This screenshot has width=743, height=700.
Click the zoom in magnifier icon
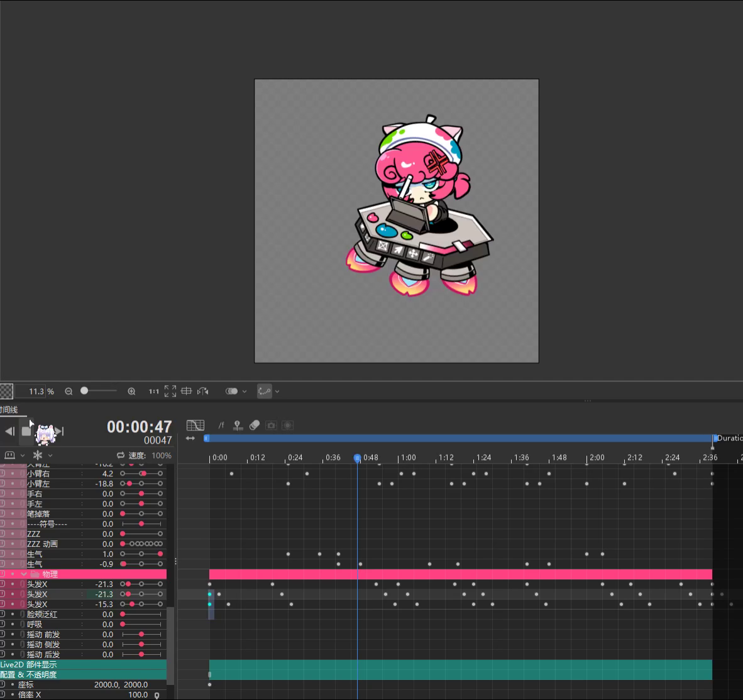click(131, 391)
